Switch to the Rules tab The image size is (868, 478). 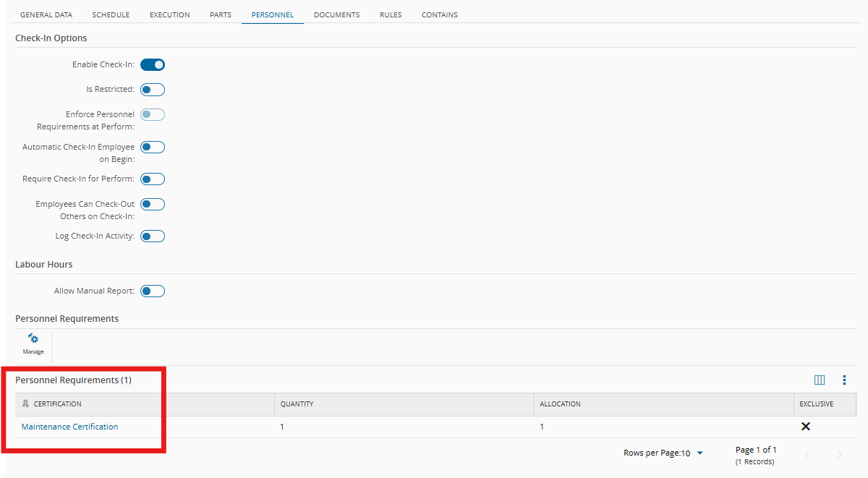click(391, 14)
